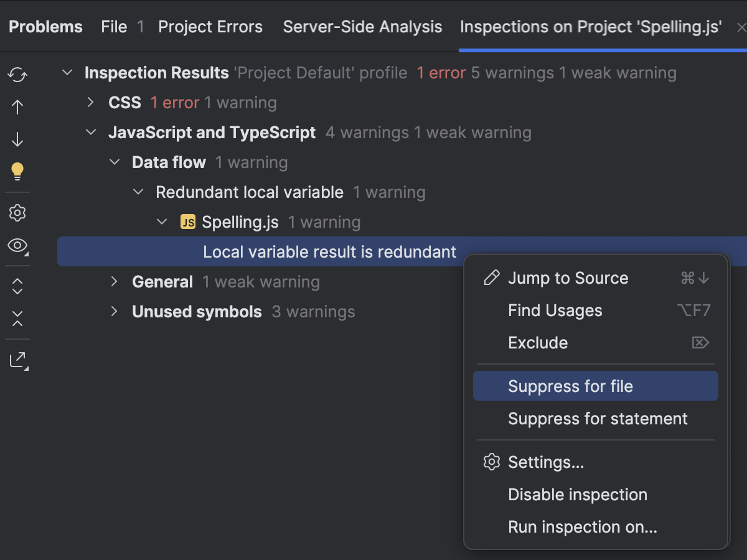Viewport: 747px width, 560px height.
Task: Rerun the inspection with the refresh icon
Action: pyautogui.click(x=17, y=74)
